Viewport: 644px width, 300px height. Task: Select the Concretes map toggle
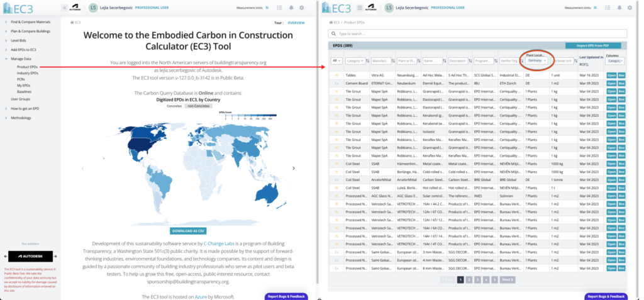174,106
